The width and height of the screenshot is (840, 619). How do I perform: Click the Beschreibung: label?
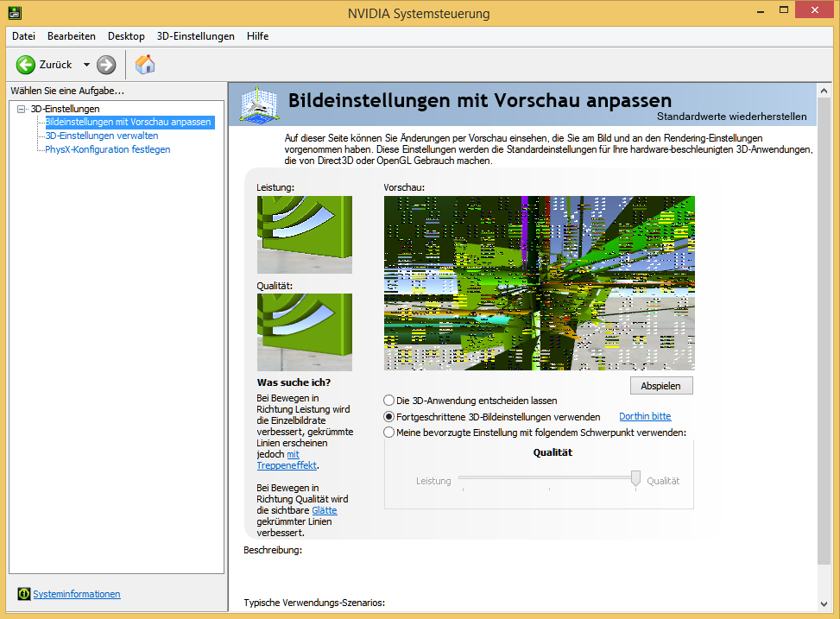pos(273,550)
